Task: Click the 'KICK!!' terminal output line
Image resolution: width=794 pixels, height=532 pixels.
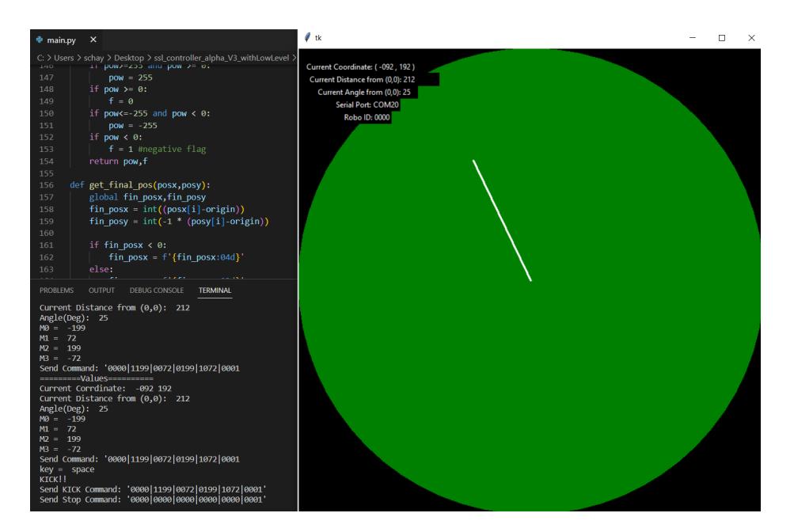Action: point(53,480)
